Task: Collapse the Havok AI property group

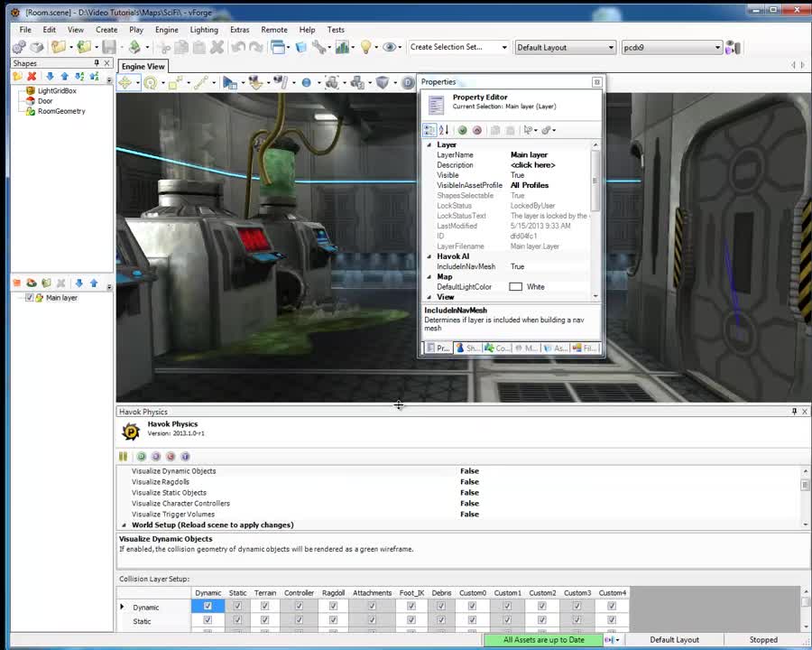Action: click(x=429, y=255)
